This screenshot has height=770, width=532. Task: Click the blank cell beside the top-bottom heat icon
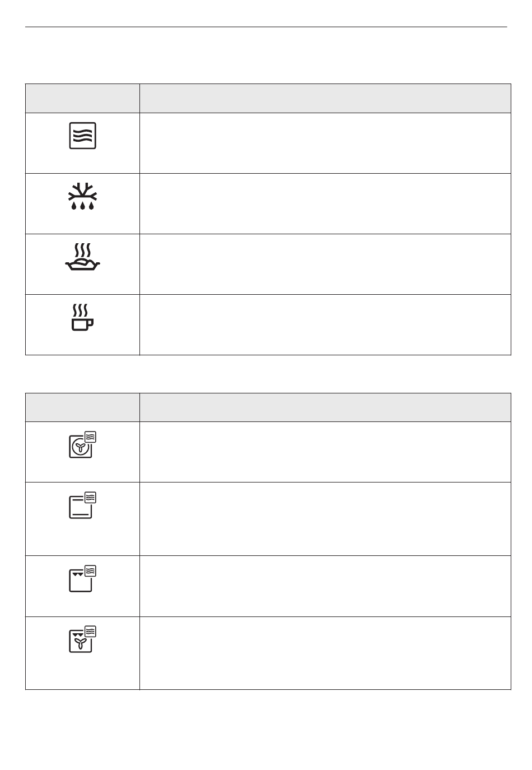tap(325, 519)
